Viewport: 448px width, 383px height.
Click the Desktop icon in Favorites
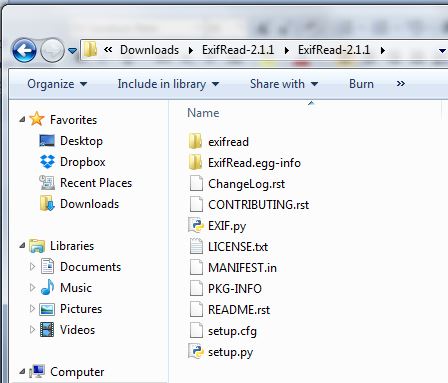pyautogui.click(x=47, y=141)
